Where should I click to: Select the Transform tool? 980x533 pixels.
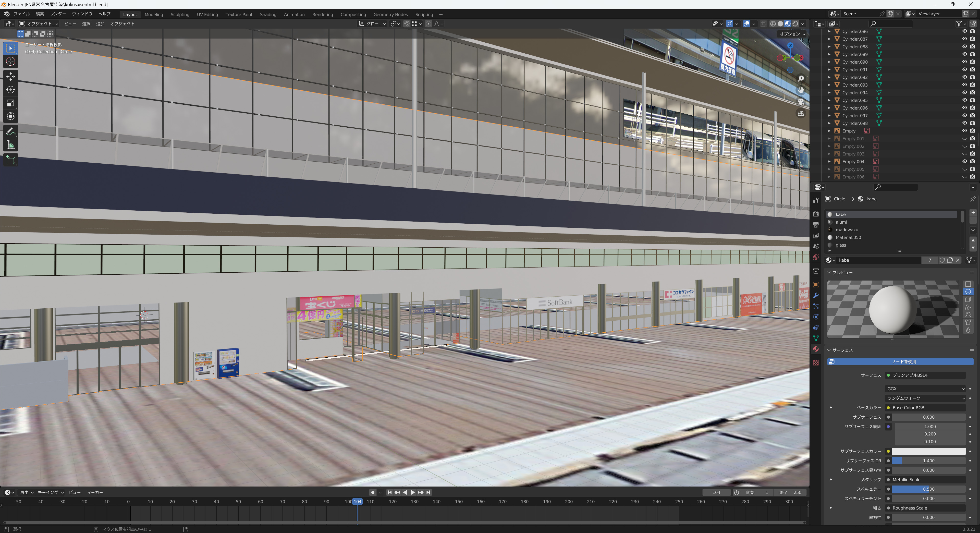click(11, 116)
